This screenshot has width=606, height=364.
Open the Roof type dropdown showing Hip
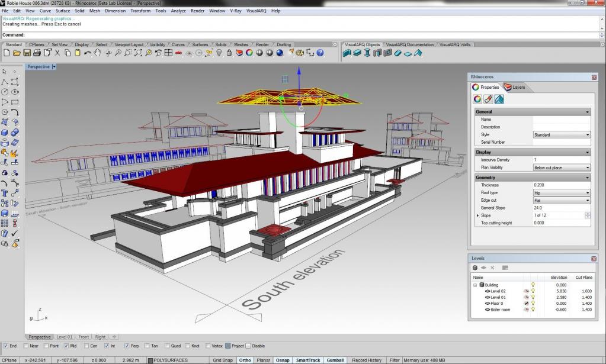pos(562,192)
